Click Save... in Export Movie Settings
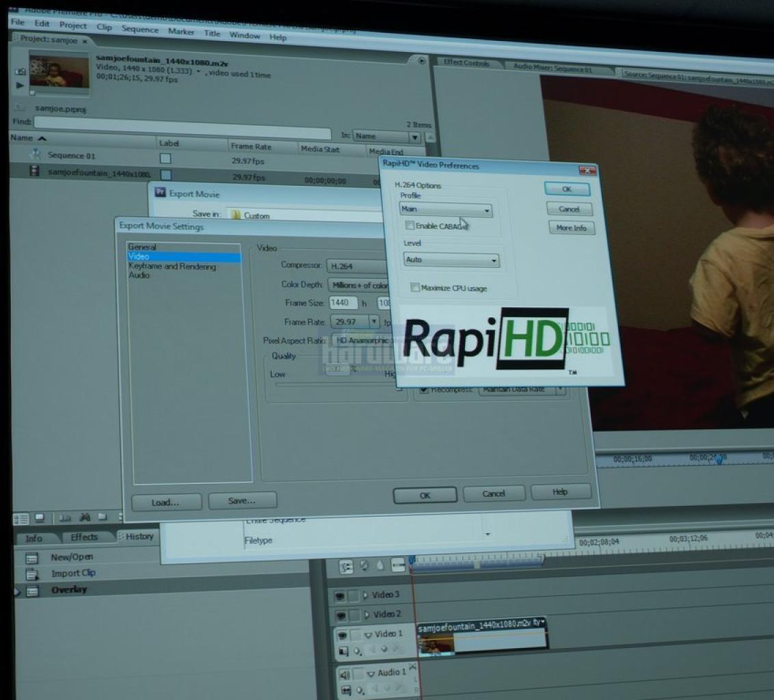Viewport: 774px width, 700px height. pos(242,500)
